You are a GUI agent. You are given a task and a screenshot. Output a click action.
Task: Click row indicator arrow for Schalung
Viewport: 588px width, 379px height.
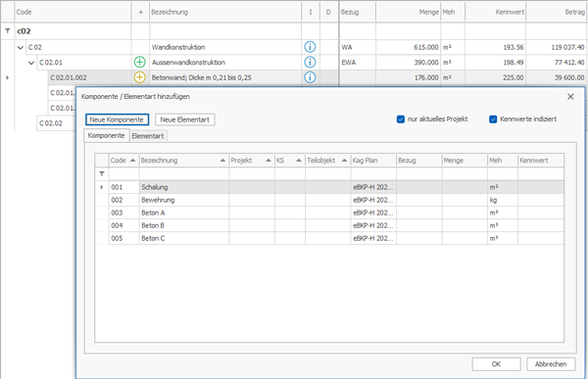[x=101, y=187]
